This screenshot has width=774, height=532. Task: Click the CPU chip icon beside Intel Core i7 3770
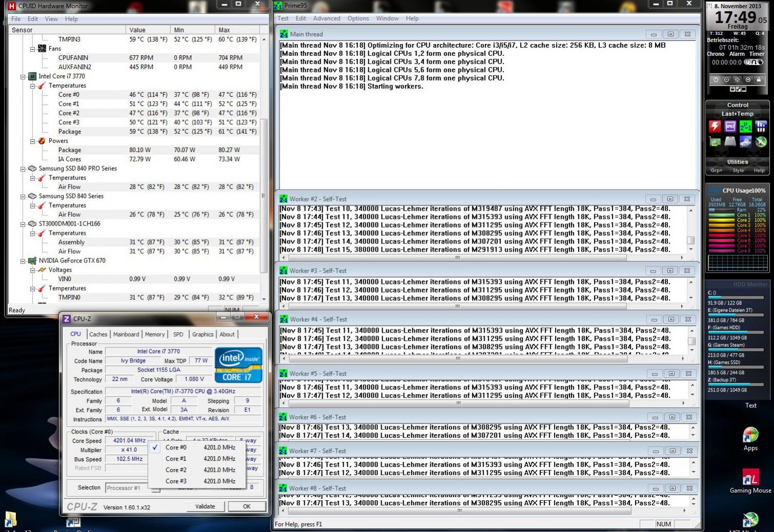[x=32, y=76]
